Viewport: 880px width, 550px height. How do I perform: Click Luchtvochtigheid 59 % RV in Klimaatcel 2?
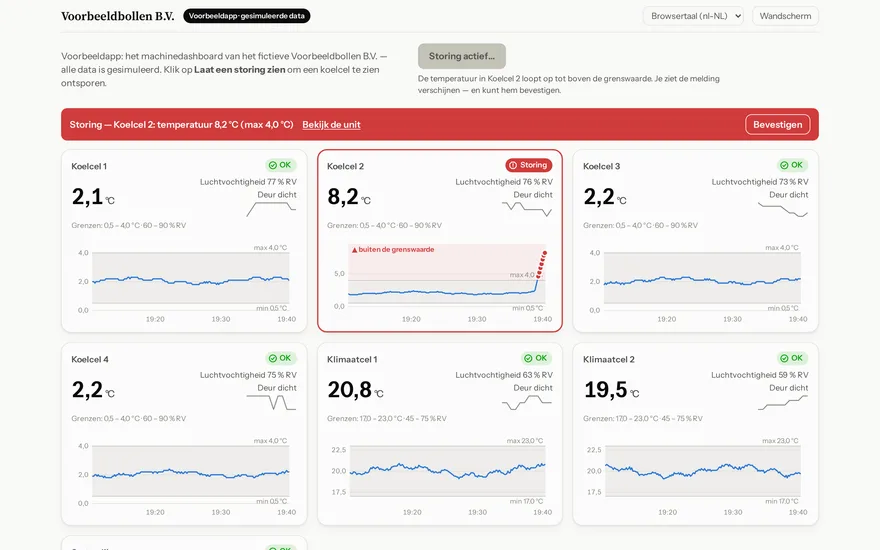coord(760,375)
